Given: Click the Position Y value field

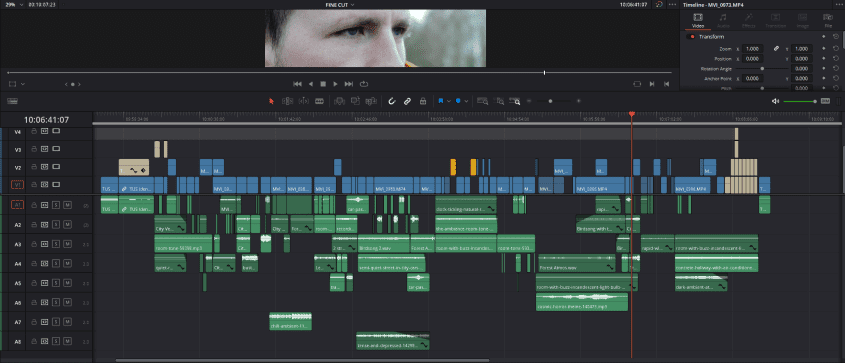Looking at the screenshot, I should pos(801,59).
